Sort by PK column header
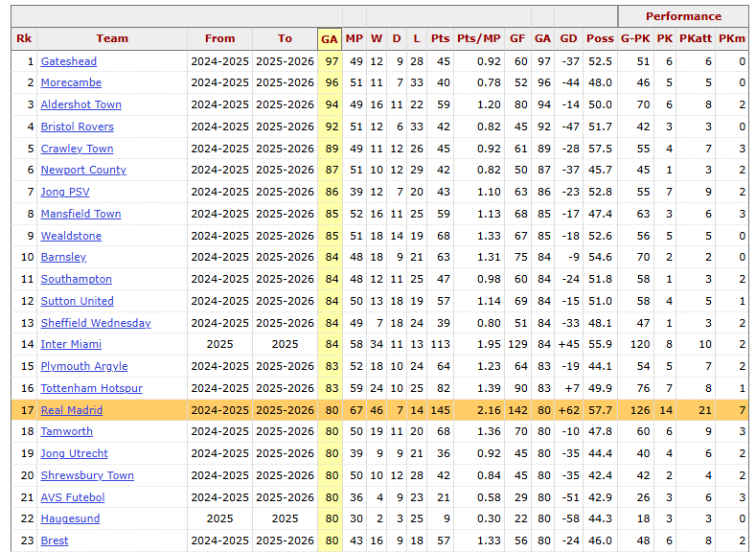This screenshot has width=756, height=552. (664, 38)
